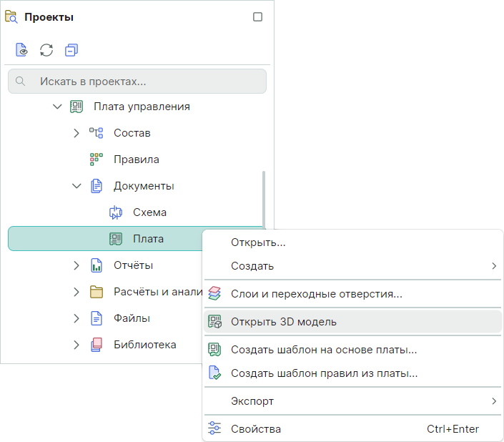Click the Открыть... context menu item
The image size is (504, 442).
tap(258, 242)
